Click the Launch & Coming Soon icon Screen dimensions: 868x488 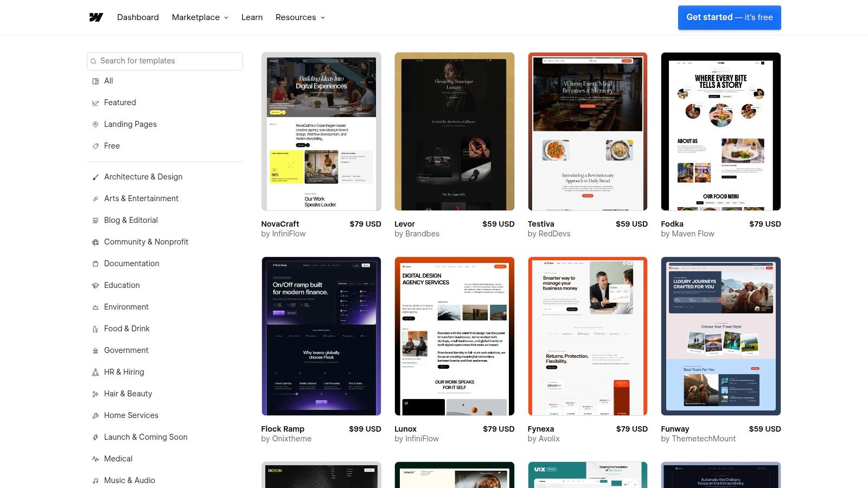95,438
